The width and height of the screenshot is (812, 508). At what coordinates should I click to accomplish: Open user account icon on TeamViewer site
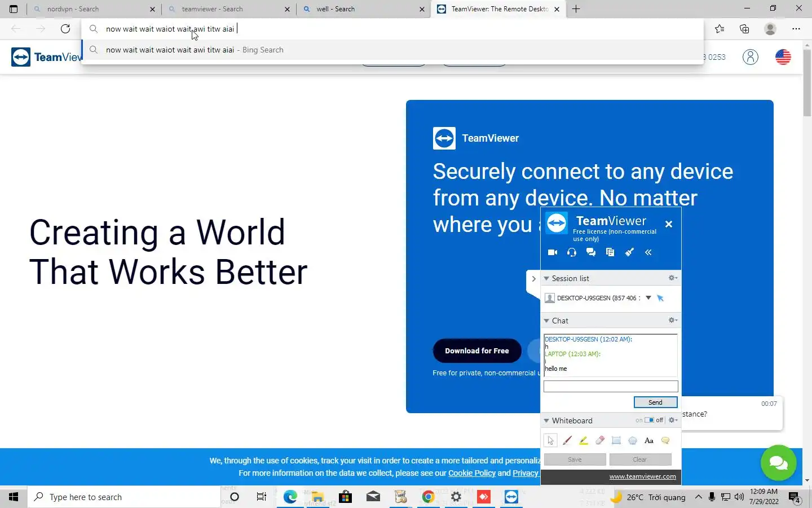751,57
